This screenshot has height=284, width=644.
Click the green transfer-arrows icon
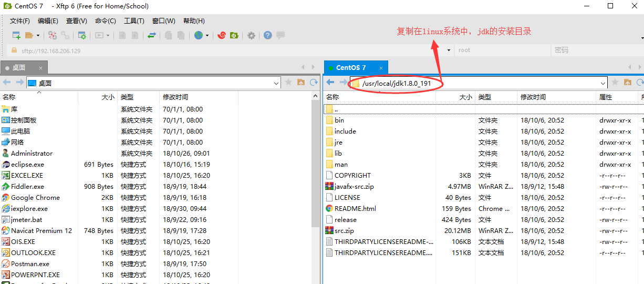[151, 35]
